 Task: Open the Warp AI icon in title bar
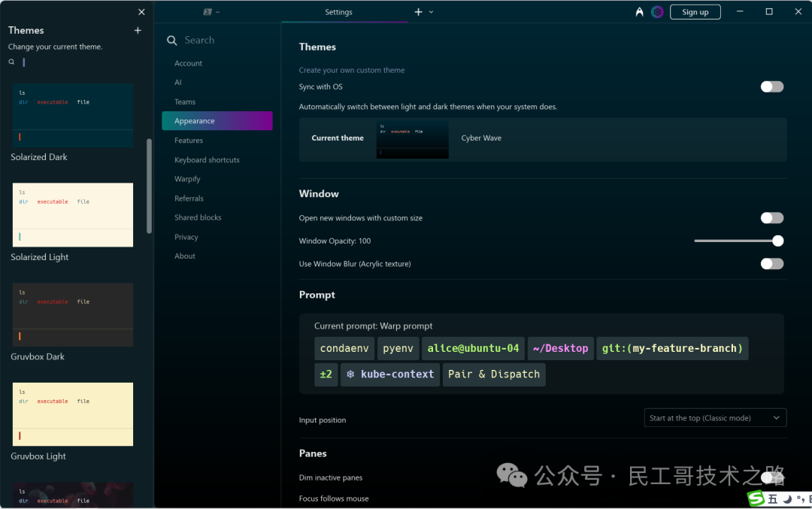tap(640, 12)
